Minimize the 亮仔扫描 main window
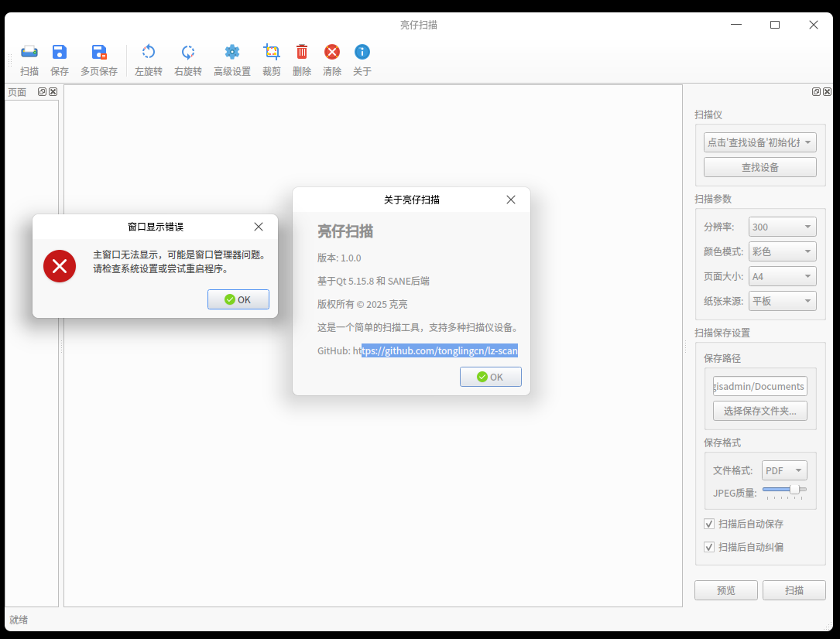 point(736,25)
